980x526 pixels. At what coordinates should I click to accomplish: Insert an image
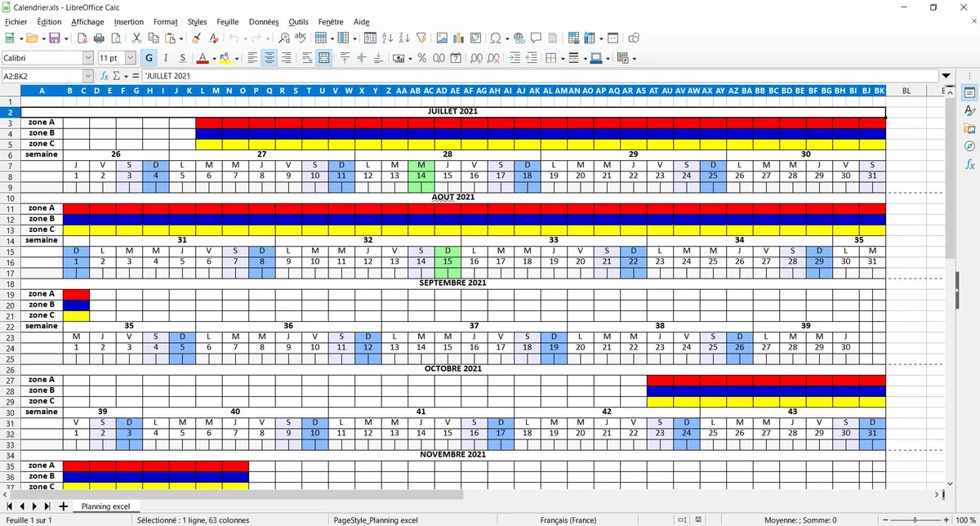coord(442,38)
